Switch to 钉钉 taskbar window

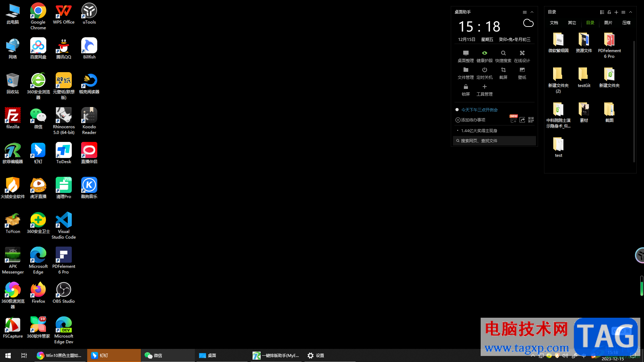click(114, 355)
